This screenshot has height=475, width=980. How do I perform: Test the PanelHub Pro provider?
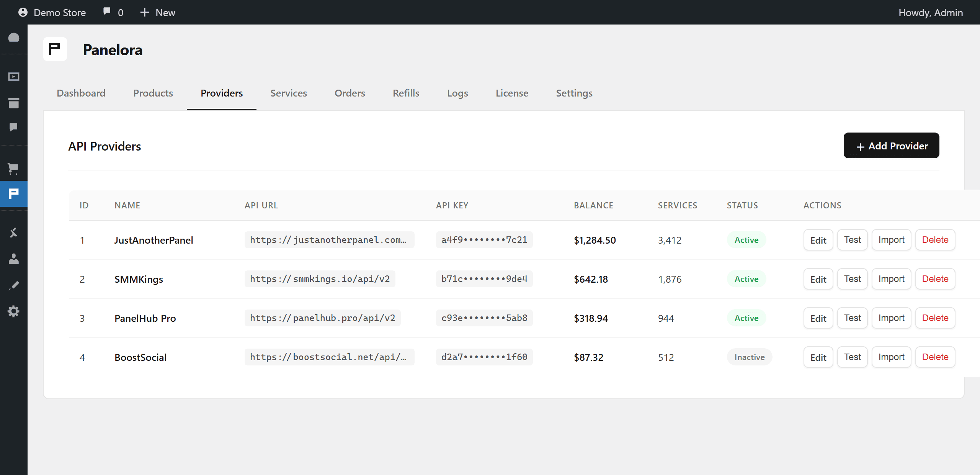point(853,318)
